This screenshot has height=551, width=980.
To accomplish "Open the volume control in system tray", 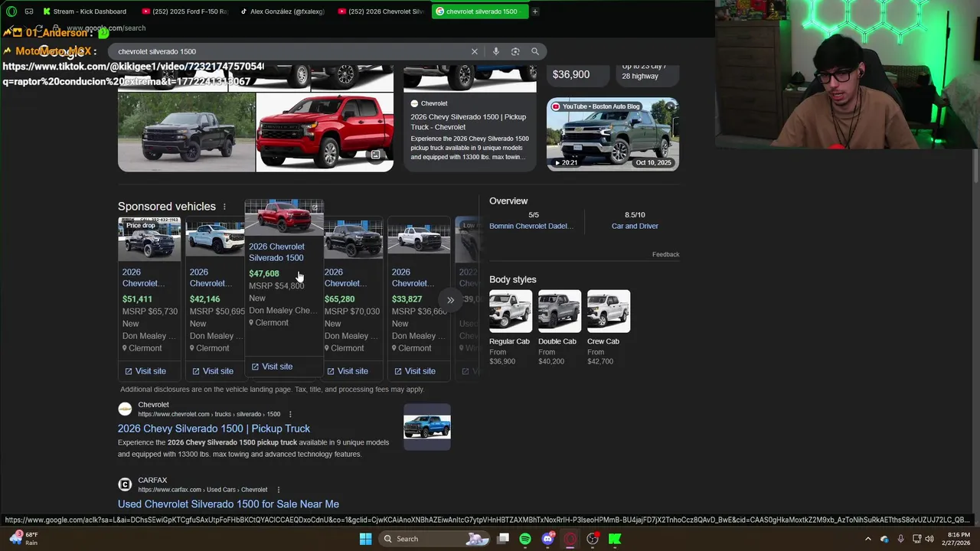I will coord(929,539).
